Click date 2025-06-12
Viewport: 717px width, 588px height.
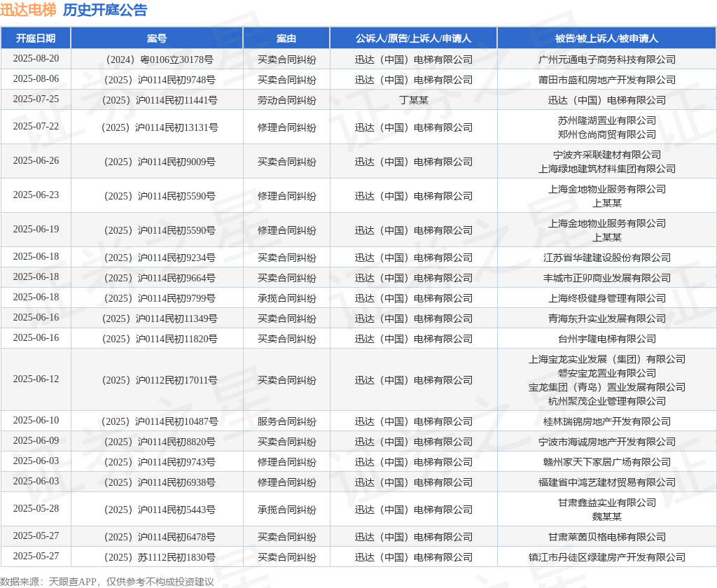click(36, 379)
